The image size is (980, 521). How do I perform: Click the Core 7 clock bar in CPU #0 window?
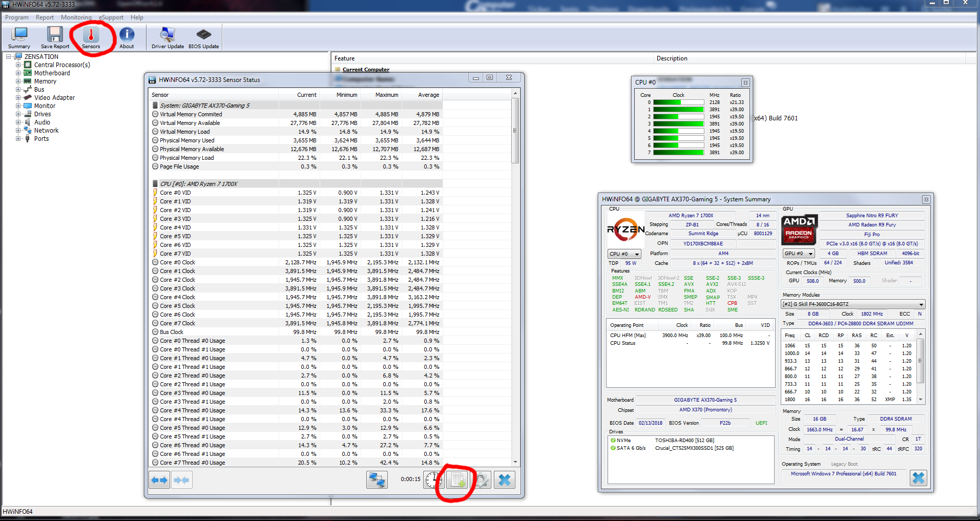tap(679, 153)
